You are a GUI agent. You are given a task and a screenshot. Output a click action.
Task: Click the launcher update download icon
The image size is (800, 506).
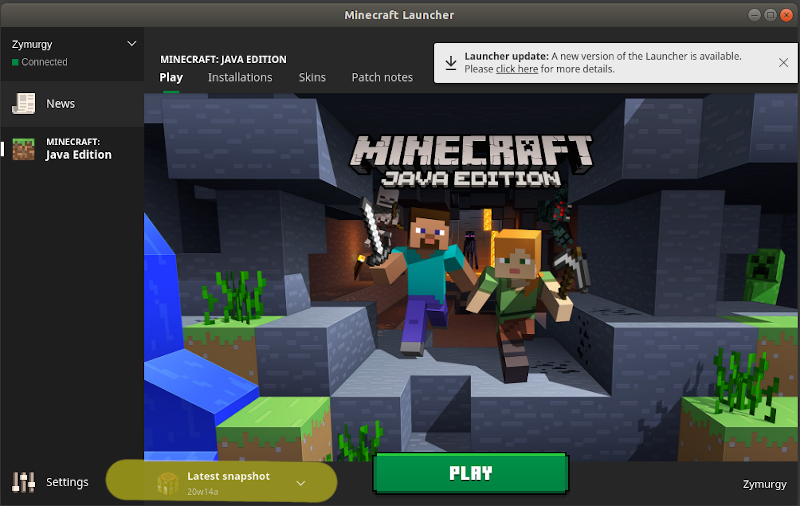[451, 63]
